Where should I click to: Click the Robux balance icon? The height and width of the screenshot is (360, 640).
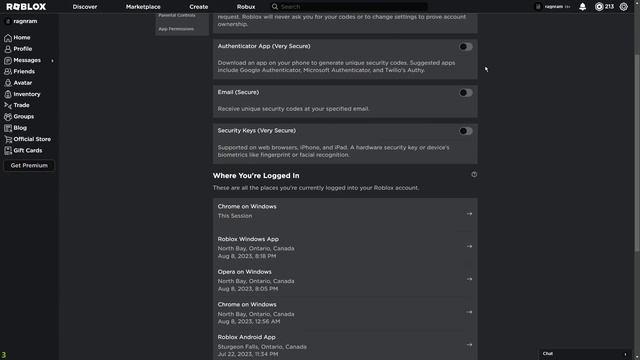pyautogui.click(x=599, y=7)
